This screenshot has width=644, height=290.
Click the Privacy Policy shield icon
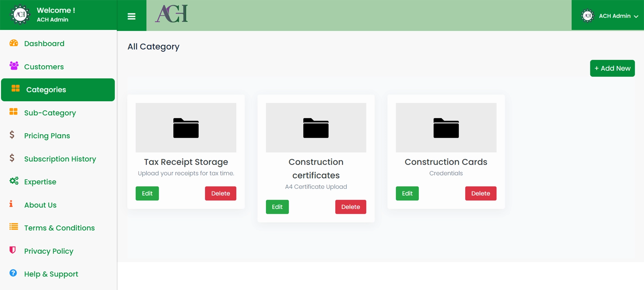coord(13,250)
